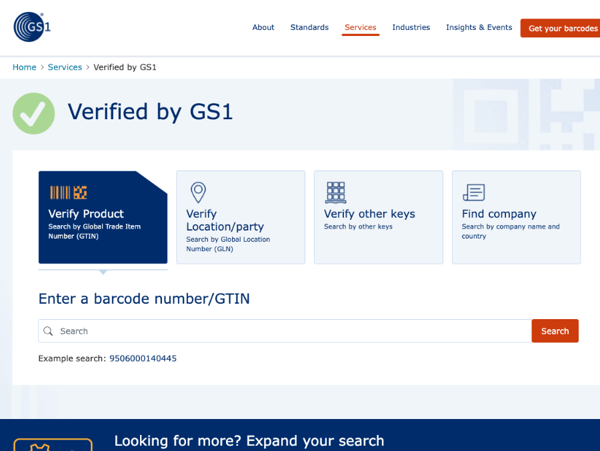
Task: Click the barcode number search field
Action: point(290,331)
